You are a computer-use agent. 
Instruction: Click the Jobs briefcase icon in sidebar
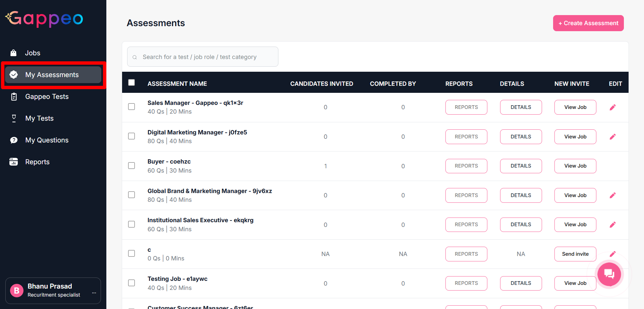point(13,53)
